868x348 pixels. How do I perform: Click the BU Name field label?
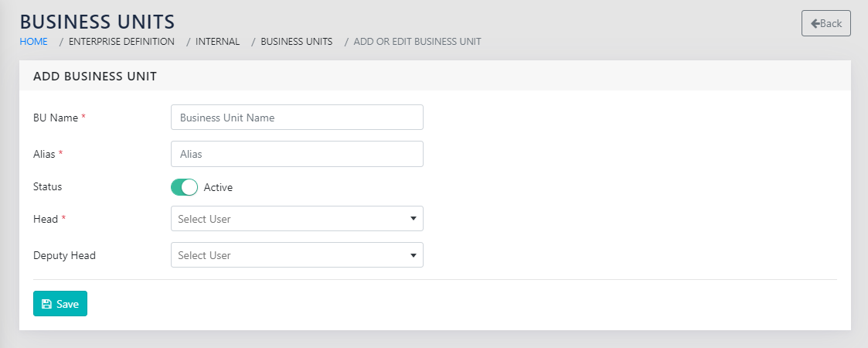(x=56, y=118)
